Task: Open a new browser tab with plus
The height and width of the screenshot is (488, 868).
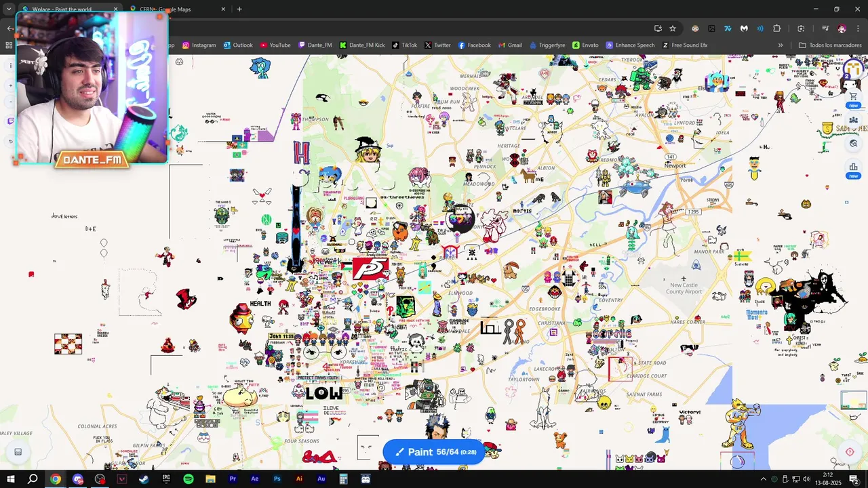Action: 239,9
